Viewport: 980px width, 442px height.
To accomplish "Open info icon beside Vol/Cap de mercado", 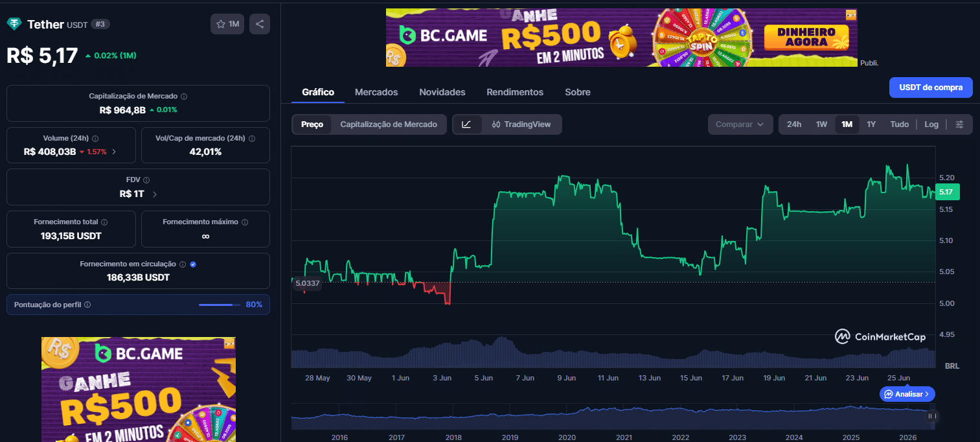I will click(x=252, y=139).
